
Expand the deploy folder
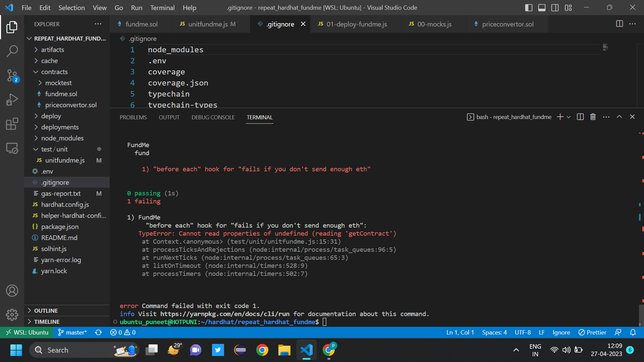67,116
